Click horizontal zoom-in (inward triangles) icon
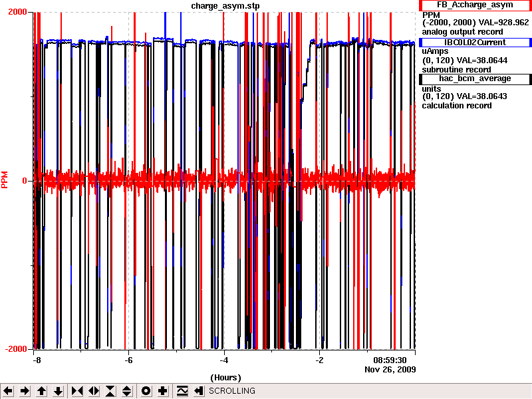 click(x=77, y=391)
